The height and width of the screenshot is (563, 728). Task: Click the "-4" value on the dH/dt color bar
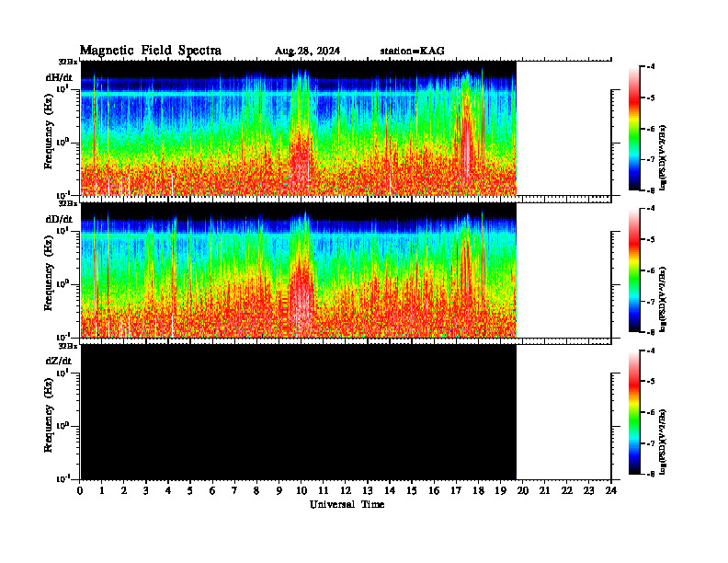tap(651, 67)
